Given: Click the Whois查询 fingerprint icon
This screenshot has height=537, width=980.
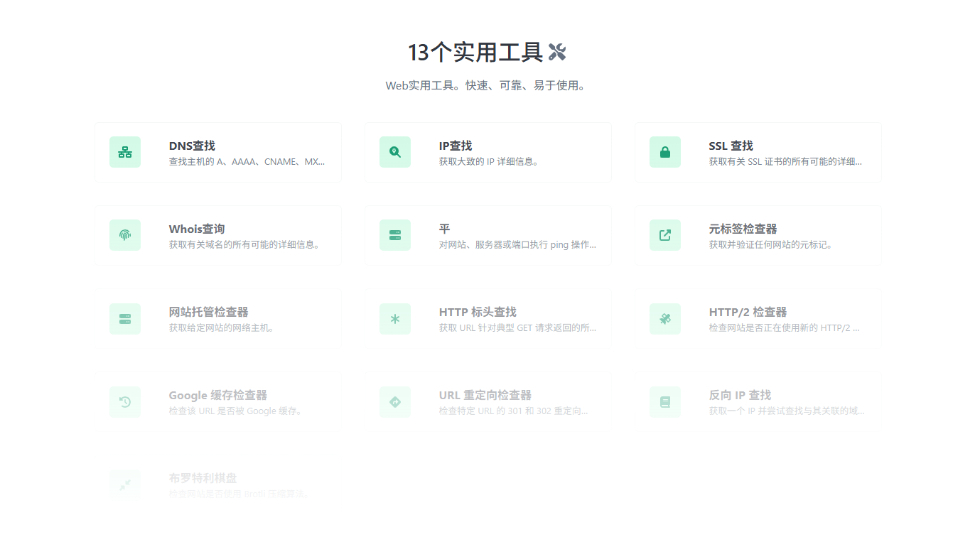Looking at the screenshot, I should [x=125, y=235].
